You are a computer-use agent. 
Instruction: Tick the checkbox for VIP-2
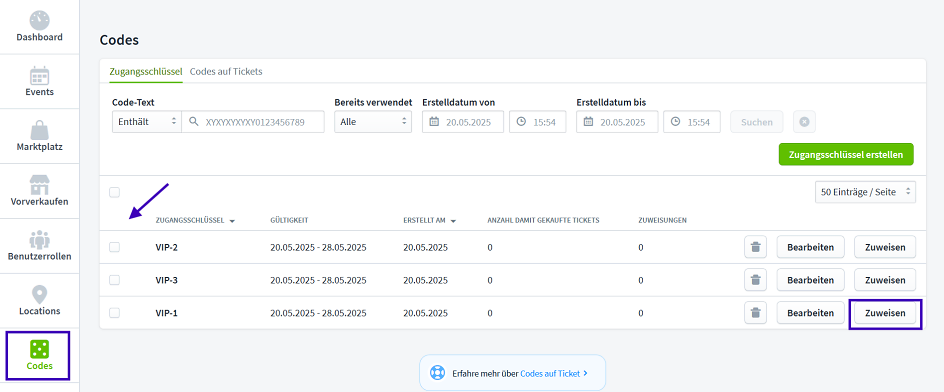[114, 247]
